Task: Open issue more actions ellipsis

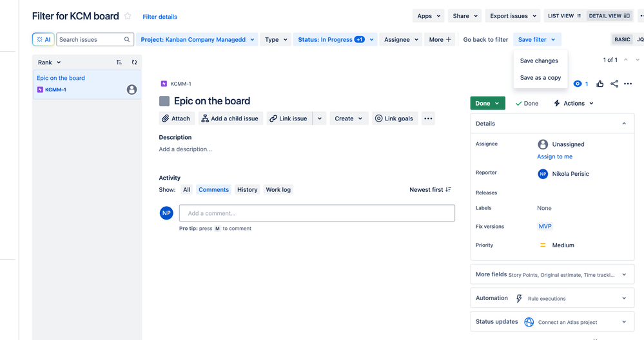Action: pos(628,84)
